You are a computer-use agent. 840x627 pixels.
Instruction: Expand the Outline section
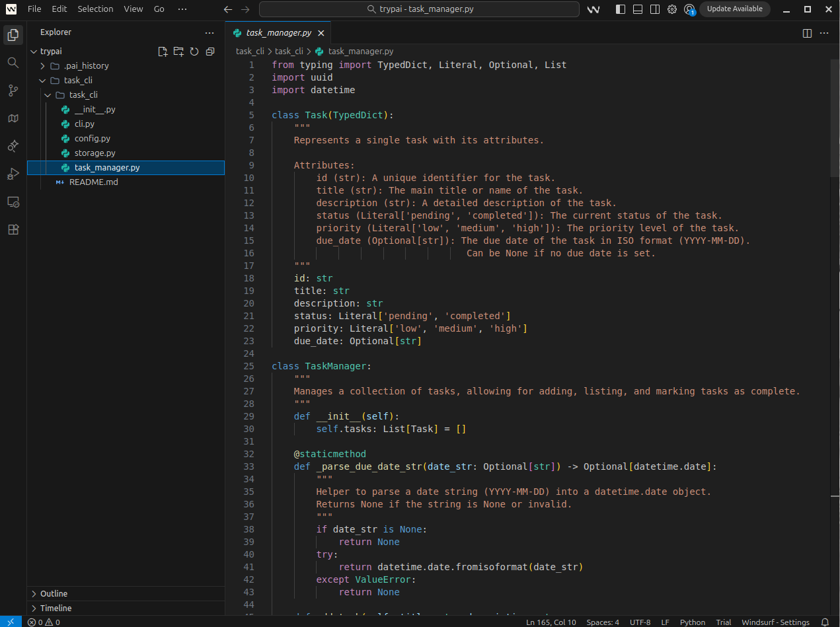[54, 593]
